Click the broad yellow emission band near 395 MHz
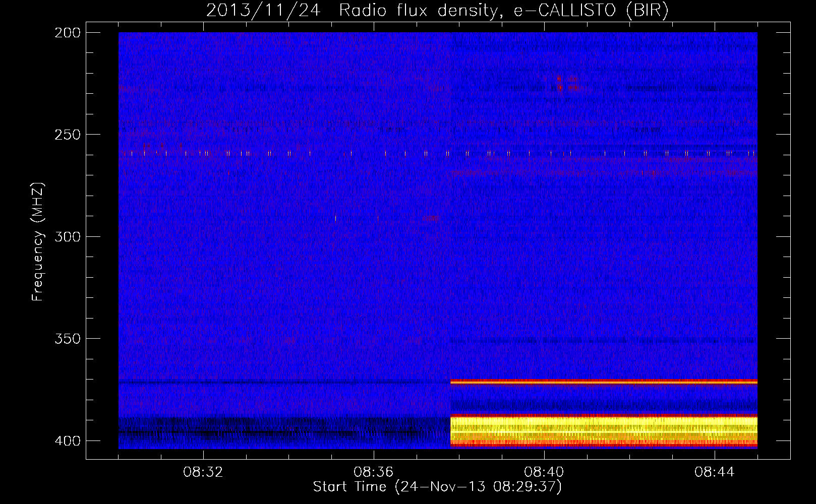 [x=604, y=431]
